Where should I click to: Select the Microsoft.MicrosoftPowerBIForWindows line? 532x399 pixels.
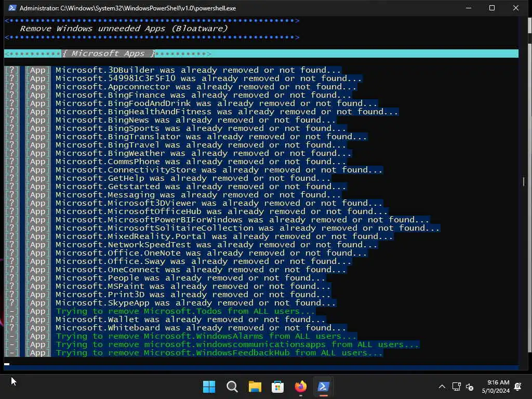(x=242, y=220)
